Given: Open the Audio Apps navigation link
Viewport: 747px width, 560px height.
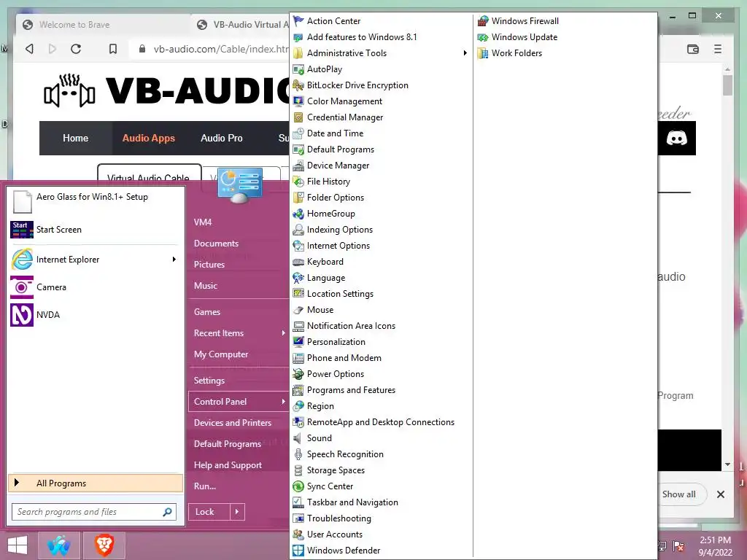Looking at the screenshot, I should (149, 138).
